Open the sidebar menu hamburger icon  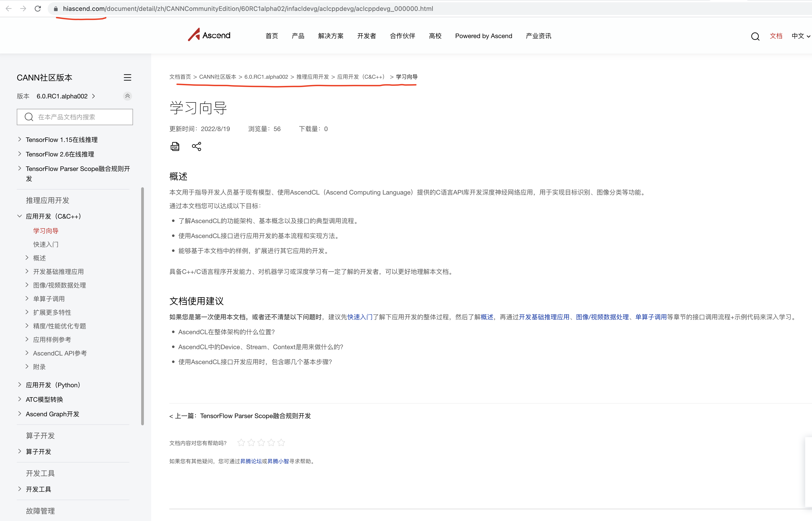(128, 78)
